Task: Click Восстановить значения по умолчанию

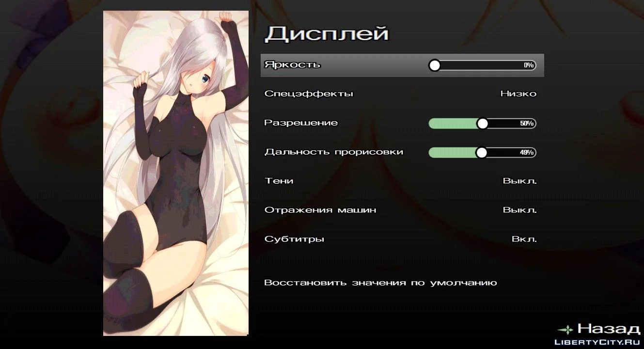Action: pyautogui.click(x=380, y=283)
